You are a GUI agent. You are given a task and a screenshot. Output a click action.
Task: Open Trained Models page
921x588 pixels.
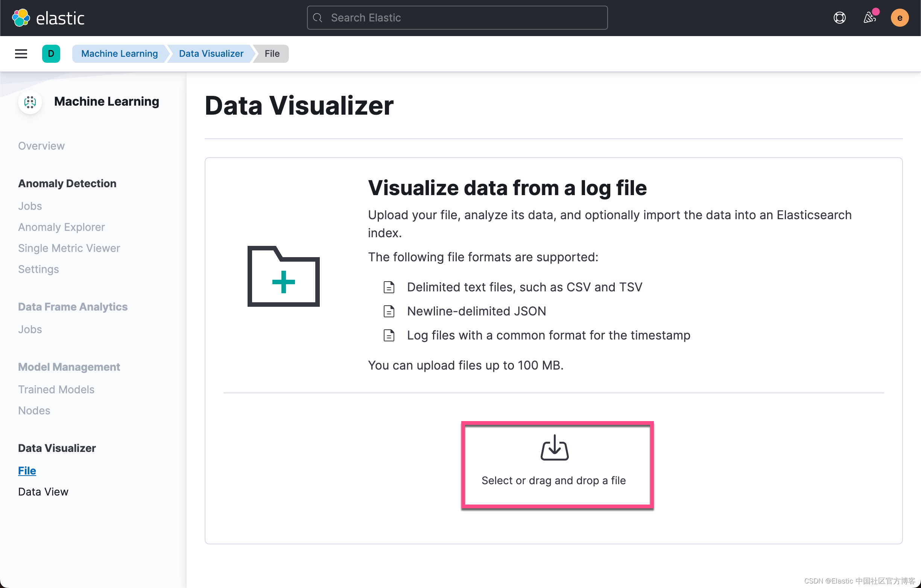pyautogui.click(x=56, y=389)
